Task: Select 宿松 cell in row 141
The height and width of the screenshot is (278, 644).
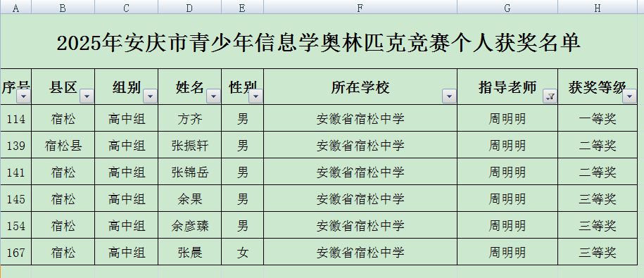Action: click(x=63, y=172)
